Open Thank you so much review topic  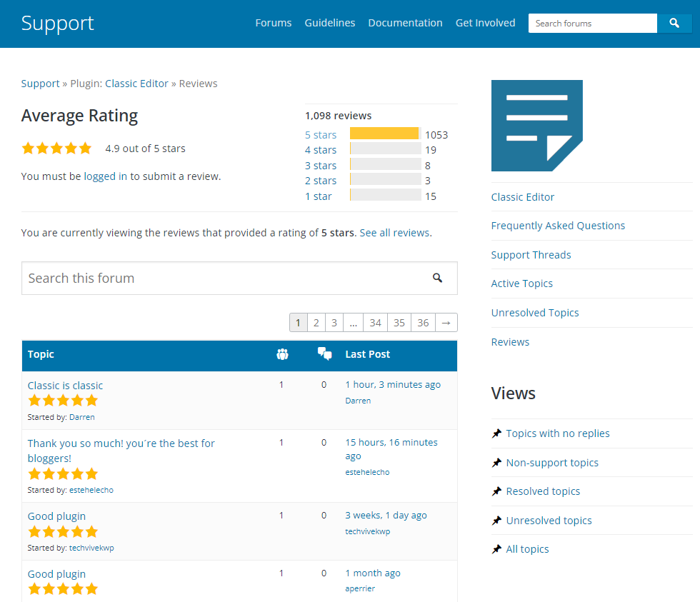click(121, 451)
